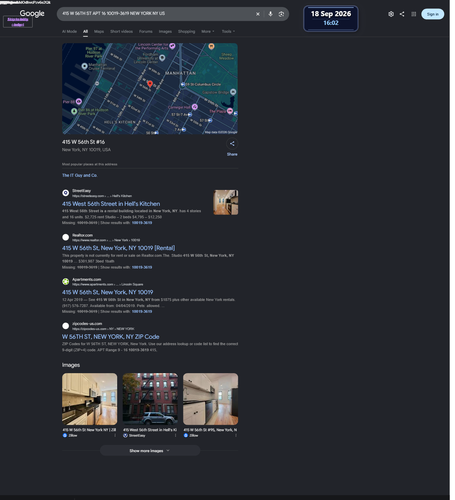Expand the More dropdown menu
Image resolution: width=455 pixels, height=500 pixels.
click(x=208, y=31)
